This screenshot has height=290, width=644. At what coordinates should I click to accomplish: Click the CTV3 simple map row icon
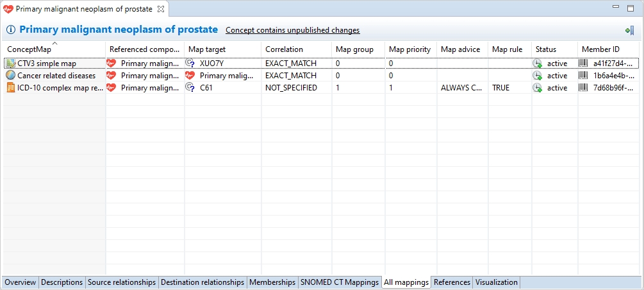(10, 64)
